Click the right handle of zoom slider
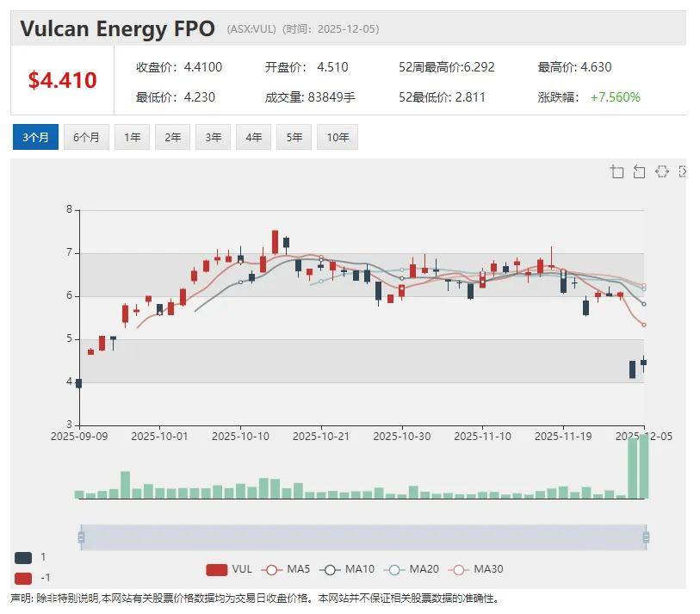The image size is (700, 614). [645, 537]
